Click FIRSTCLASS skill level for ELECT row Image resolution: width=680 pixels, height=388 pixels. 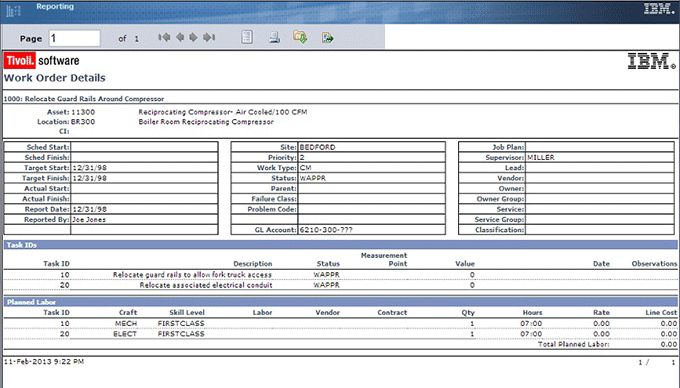point(181,334)
